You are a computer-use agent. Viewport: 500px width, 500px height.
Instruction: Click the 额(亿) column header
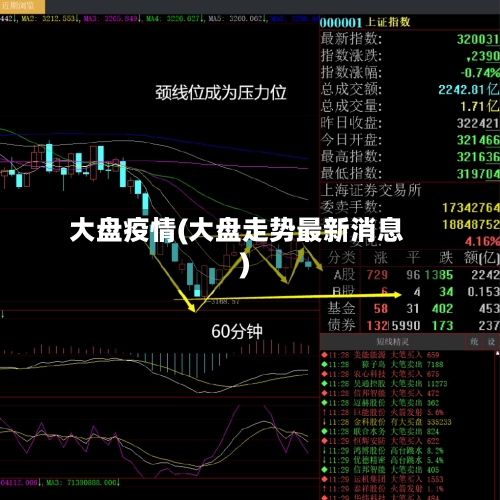coord(481,258)
